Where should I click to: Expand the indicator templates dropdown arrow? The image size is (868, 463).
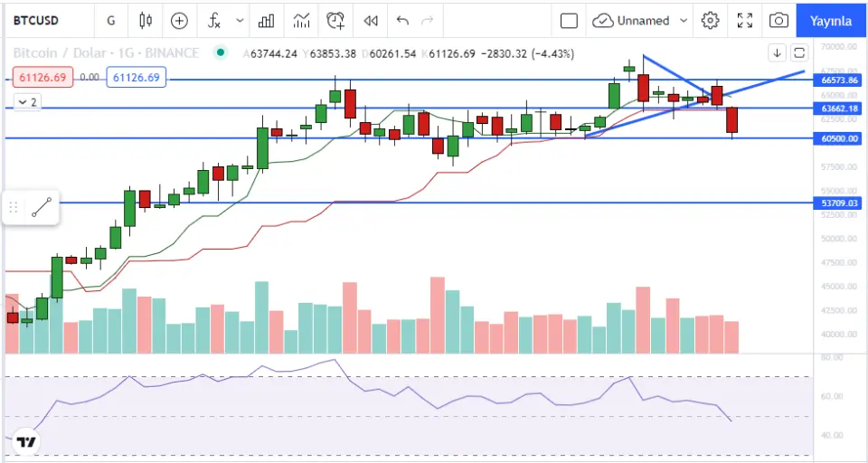(239, 20)
